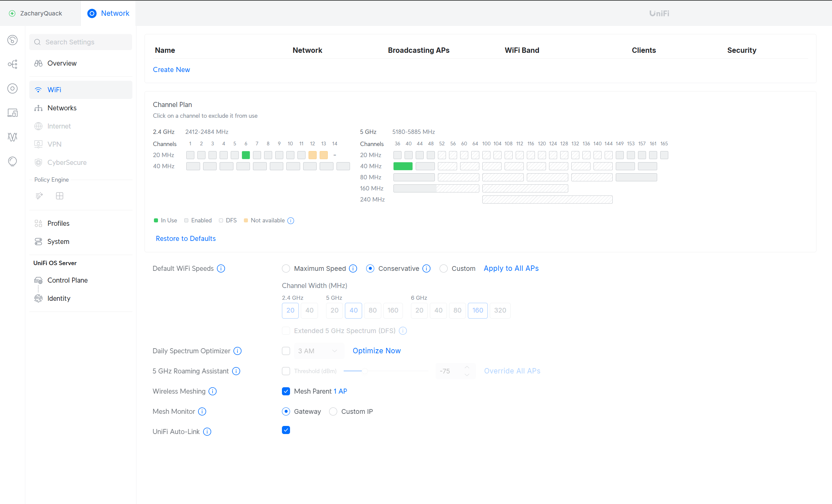The height and width of the screenshot is (504, 832).
Task: Open the 3 AM time dropdown
Action: tap(318, 351)
